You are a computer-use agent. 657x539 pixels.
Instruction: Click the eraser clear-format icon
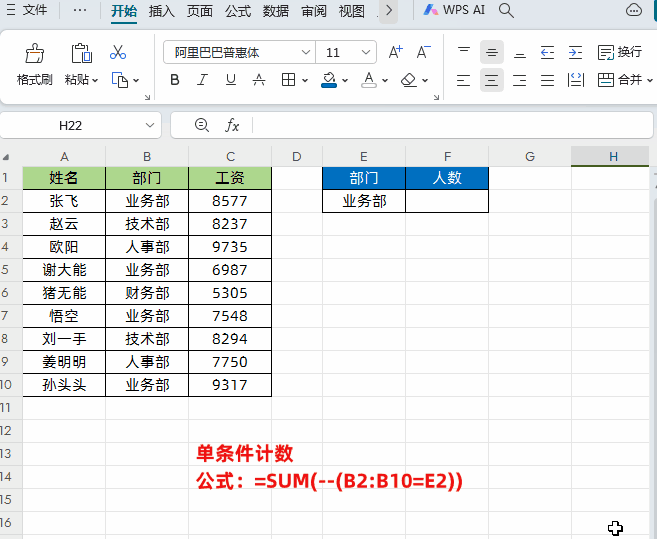tap(408, 80)
